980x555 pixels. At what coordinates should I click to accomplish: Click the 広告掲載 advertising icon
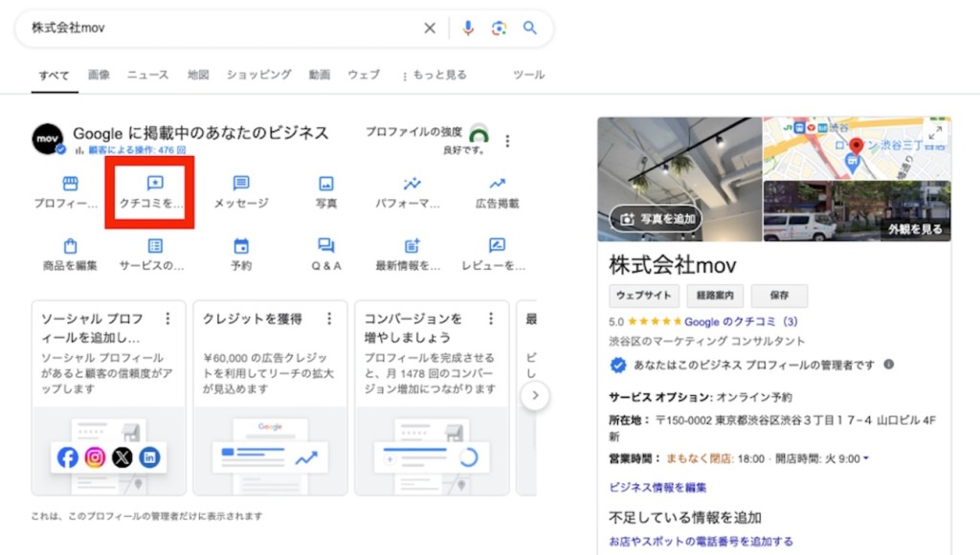(497, 184)
